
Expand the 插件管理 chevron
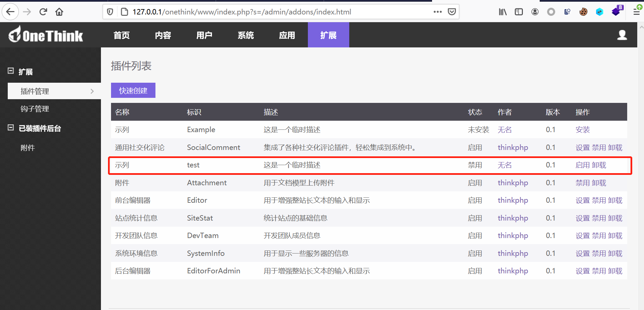[92, 91]
